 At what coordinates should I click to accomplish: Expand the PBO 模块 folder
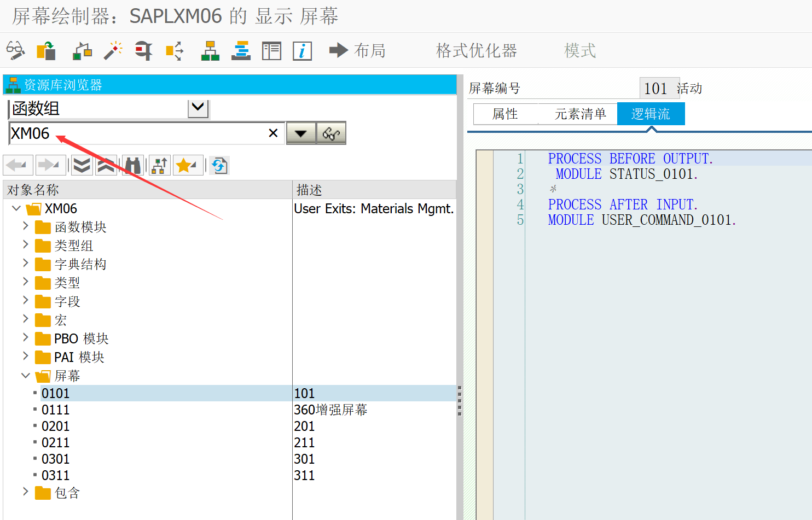[x=25, y=337]
